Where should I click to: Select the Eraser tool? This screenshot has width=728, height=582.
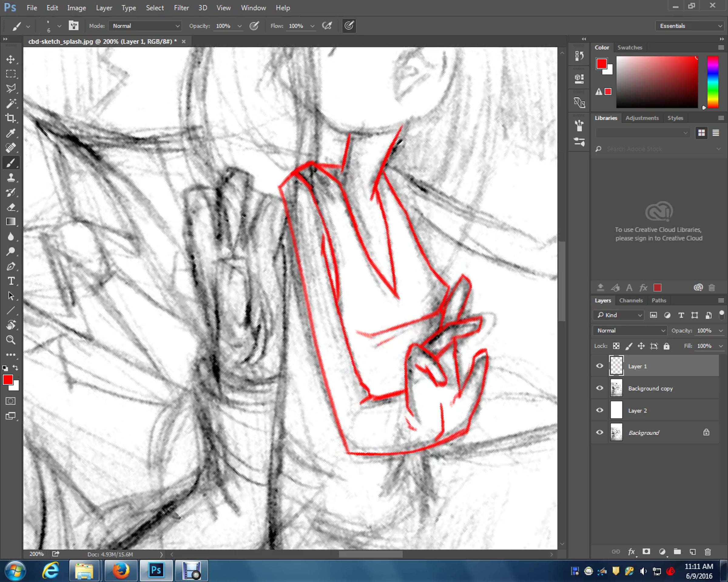[11, 207]
